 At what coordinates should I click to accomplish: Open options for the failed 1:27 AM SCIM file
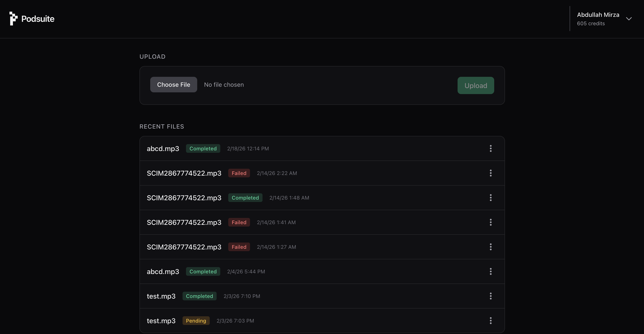pos(491,247)
